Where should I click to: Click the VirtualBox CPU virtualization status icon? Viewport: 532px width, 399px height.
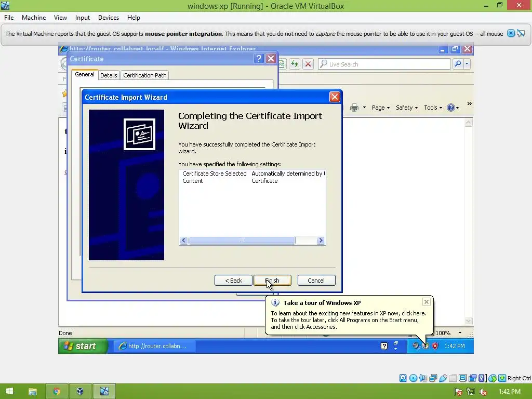(x=483, y=378)
